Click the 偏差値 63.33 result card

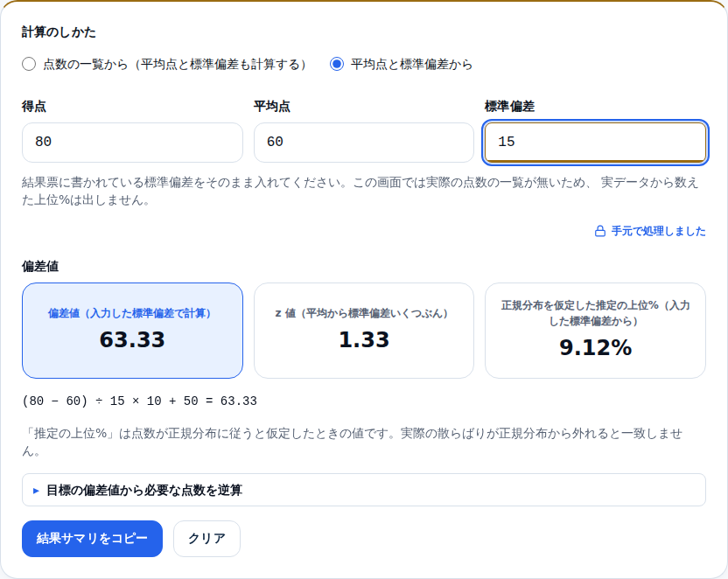132,331
